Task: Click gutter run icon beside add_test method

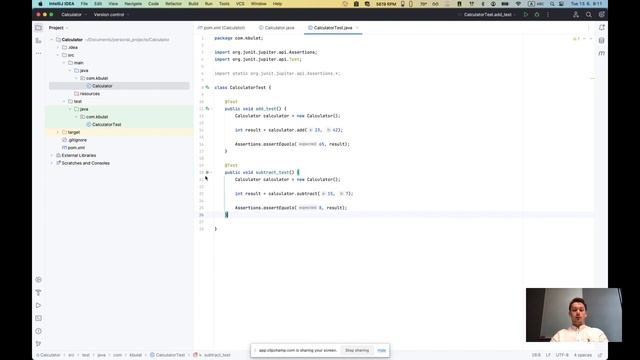Action: point(207,109)
